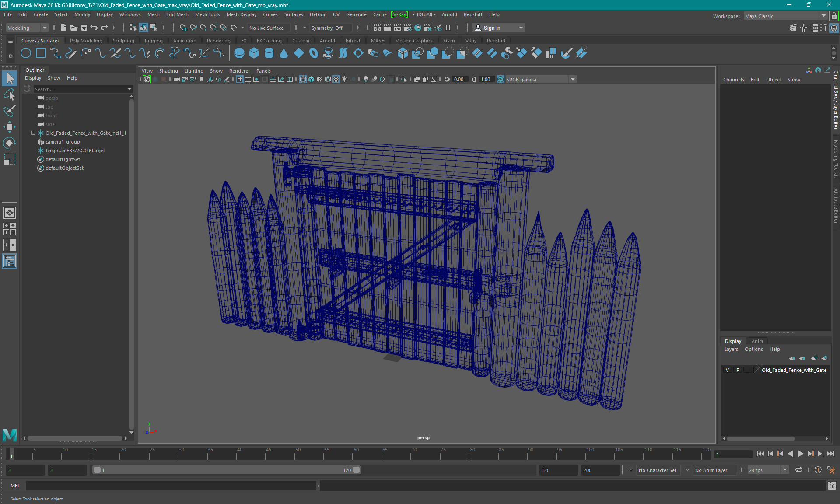Open the Workspace Maya Classic dropdown
Viewport: 840px width, 504px height.
785,16
